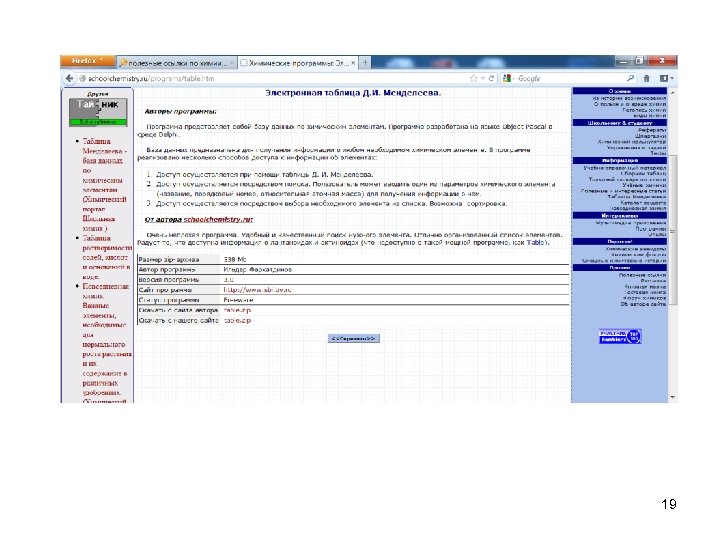Click the Google search input field
The height and width of the screenshot is (540, 720).
tap(569, 79)
